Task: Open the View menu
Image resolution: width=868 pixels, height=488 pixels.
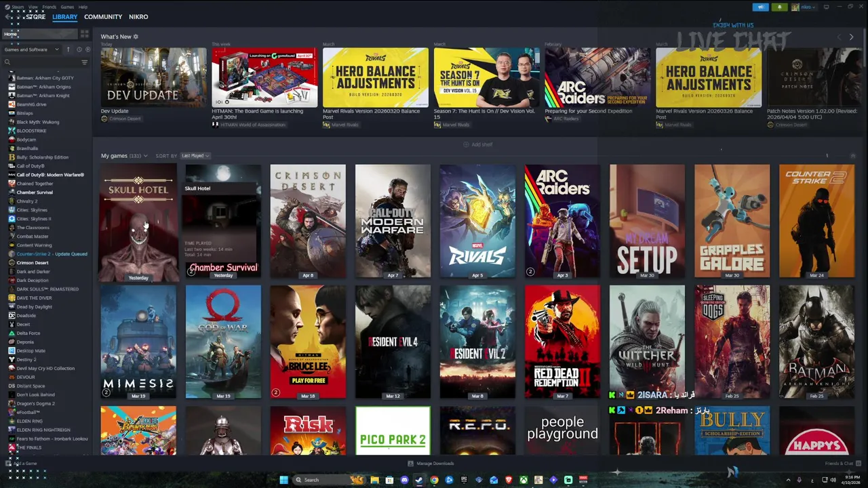Action: point(33,7)
